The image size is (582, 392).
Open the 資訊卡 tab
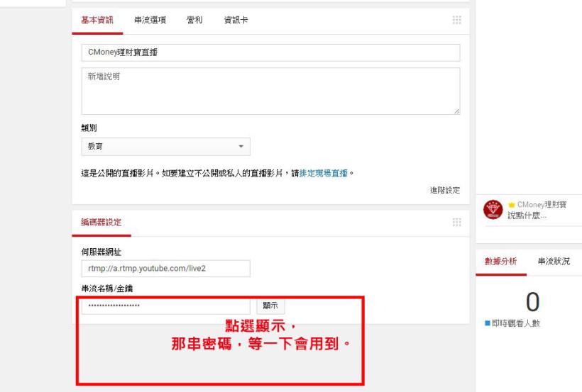pyautogui.click(x=236, y=21)
